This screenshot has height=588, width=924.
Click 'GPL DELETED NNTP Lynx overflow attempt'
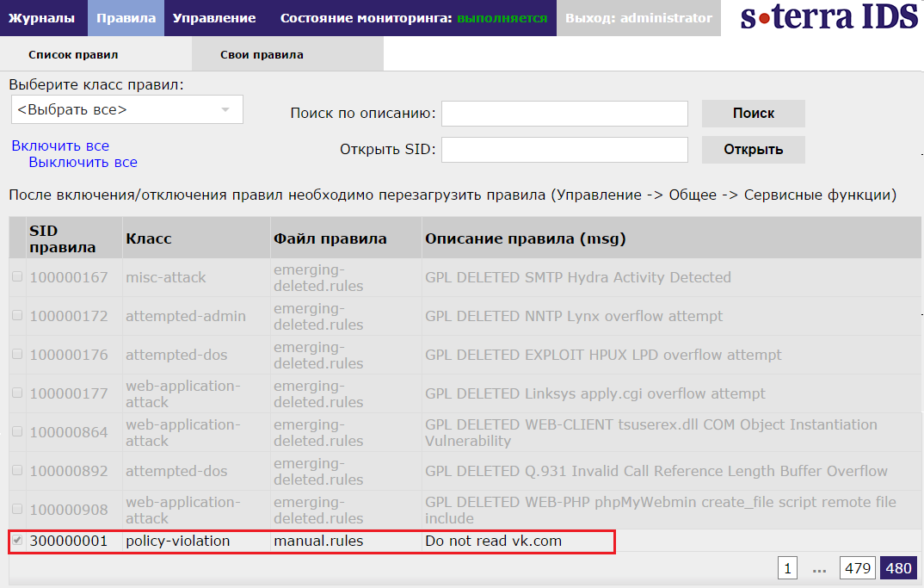pos(574,316)
